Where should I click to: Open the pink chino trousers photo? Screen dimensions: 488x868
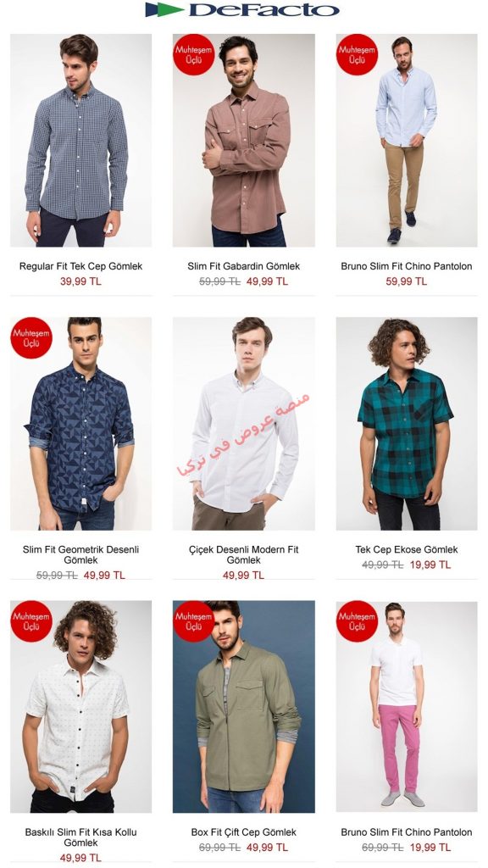coord(407,706)
